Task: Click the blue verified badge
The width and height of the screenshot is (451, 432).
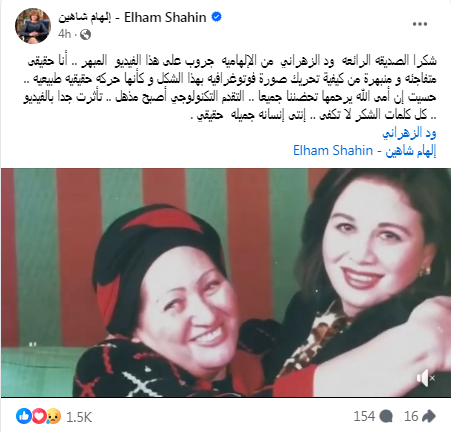Action: tap(217, 17)
